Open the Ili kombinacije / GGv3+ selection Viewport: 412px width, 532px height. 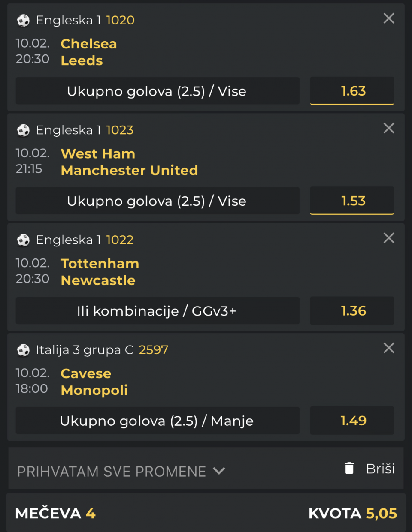157,311
